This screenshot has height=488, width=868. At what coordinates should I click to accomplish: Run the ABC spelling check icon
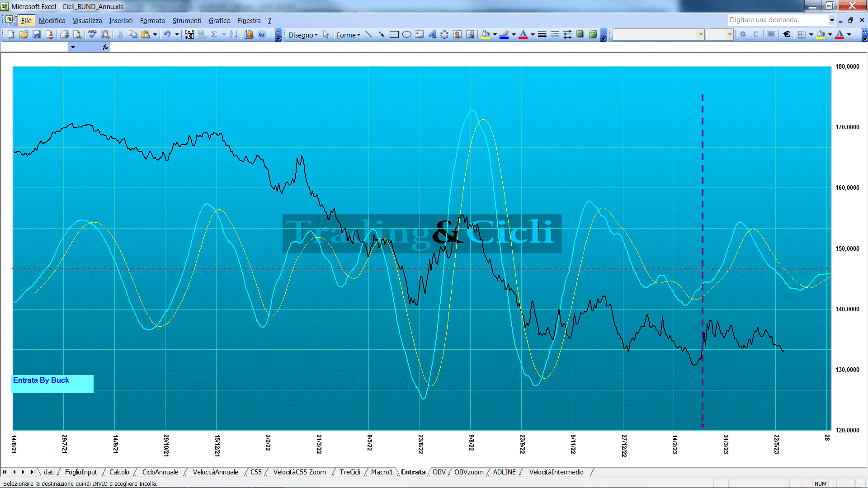92,34
